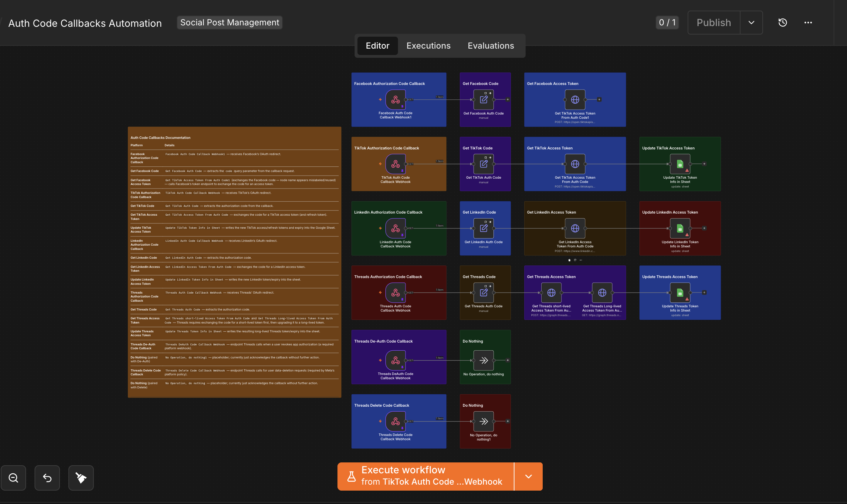
Task: Select the Get LinkedIn Auth Code node
Action: [x=484, y=228]
